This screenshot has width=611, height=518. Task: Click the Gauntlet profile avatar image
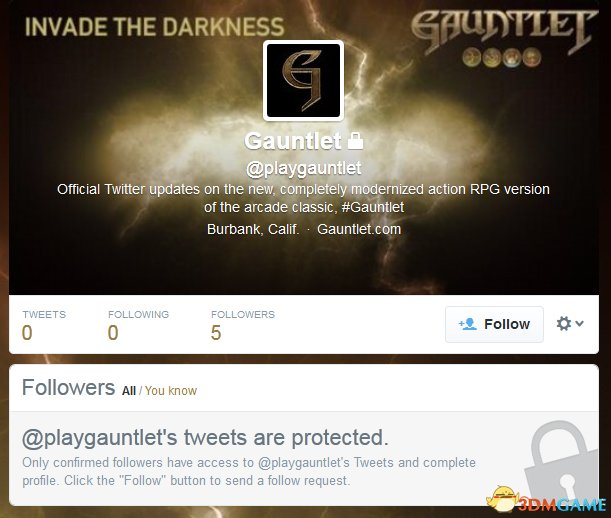pyautogui.click(x=303, y=80)
